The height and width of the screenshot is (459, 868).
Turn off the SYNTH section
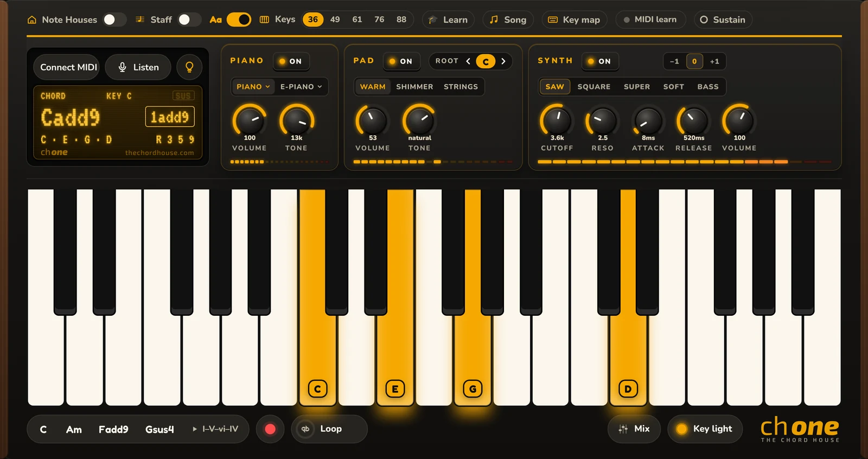point(599,61)
